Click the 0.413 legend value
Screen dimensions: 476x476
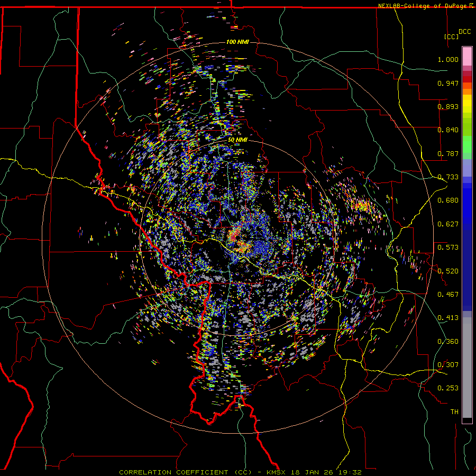point(448,318)
